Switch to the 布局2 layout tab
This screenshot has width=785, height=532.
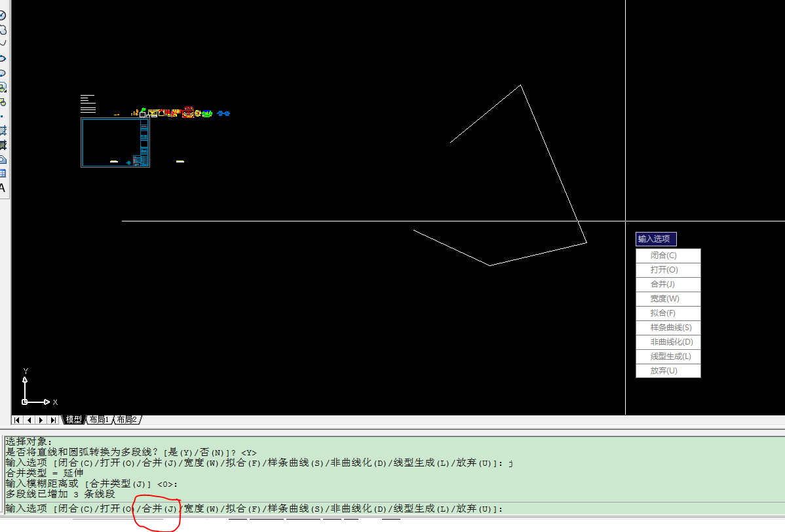pos(127,420)
